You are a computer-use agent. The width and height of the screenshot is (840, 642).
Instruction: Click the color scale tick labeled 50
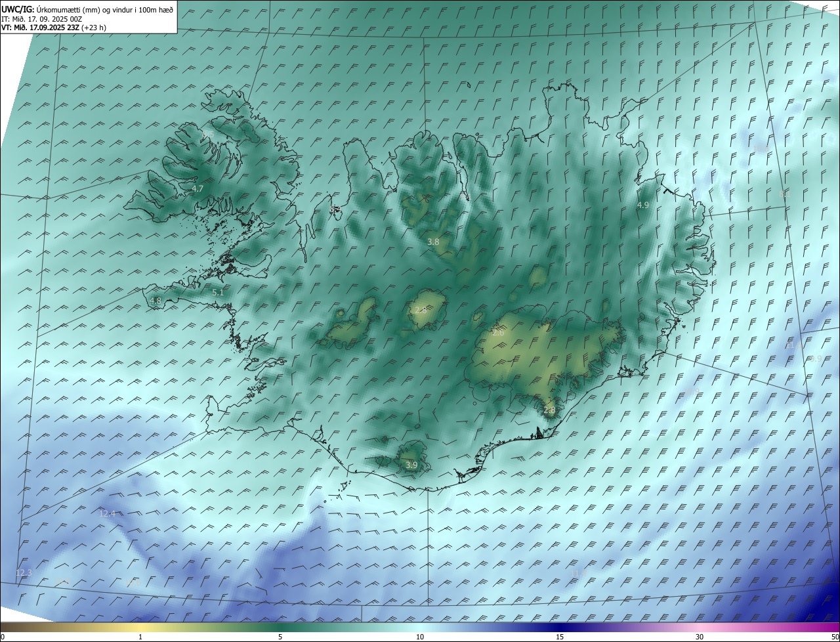point(835,637)
